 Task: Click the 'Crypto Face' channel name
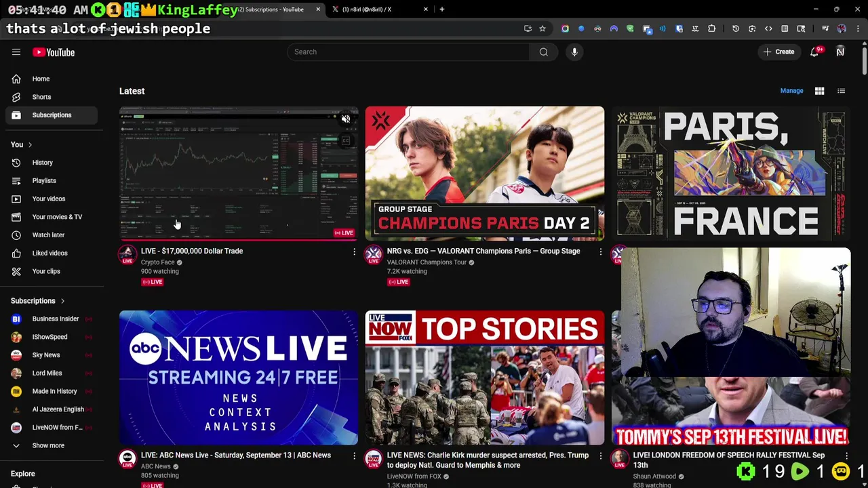coord(158,262)
